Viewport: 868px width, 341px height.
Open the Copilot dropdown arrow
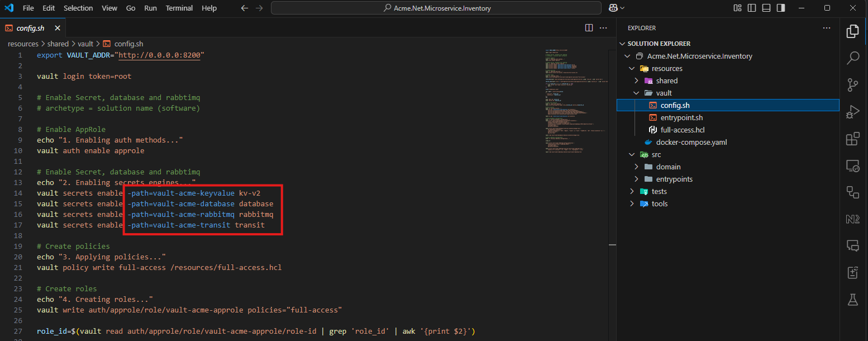pos(622,8)
